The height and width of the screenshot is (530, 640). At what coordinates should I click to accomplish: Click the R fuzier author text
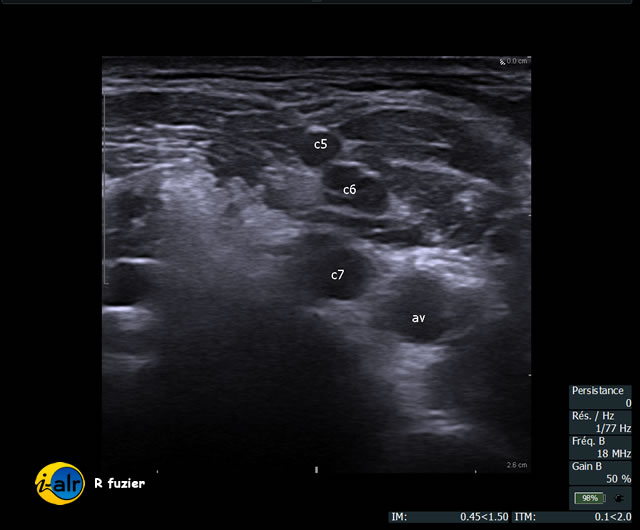(x=119, y=483)
